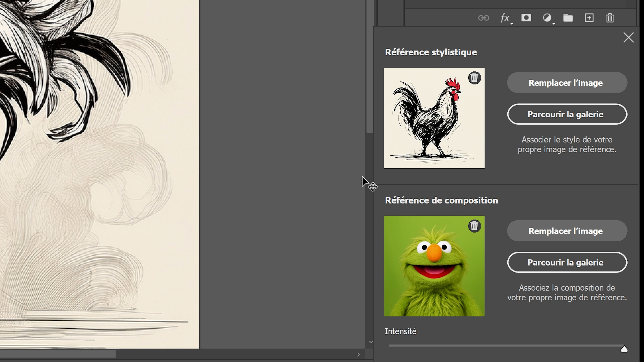
Task: Click the canvas horizontal scrollbar right arrow
Action: (359, 354)
